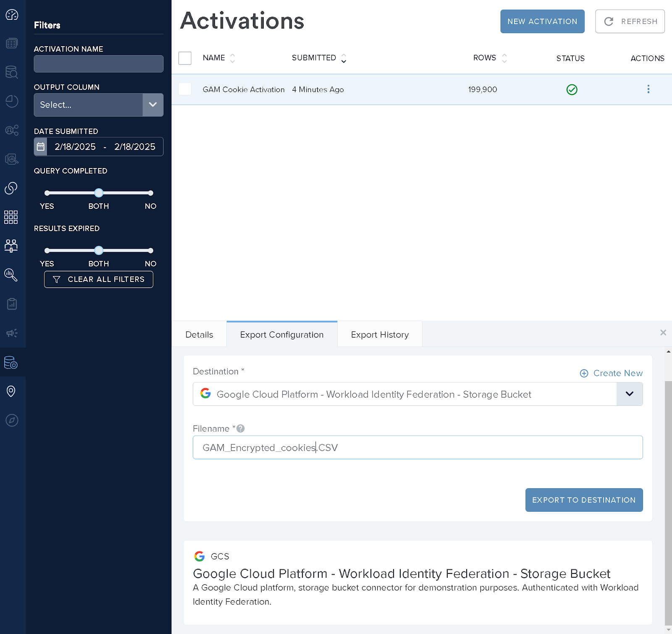Click the '4 Minutes Ago' submitted cell

tap(318, 89)
